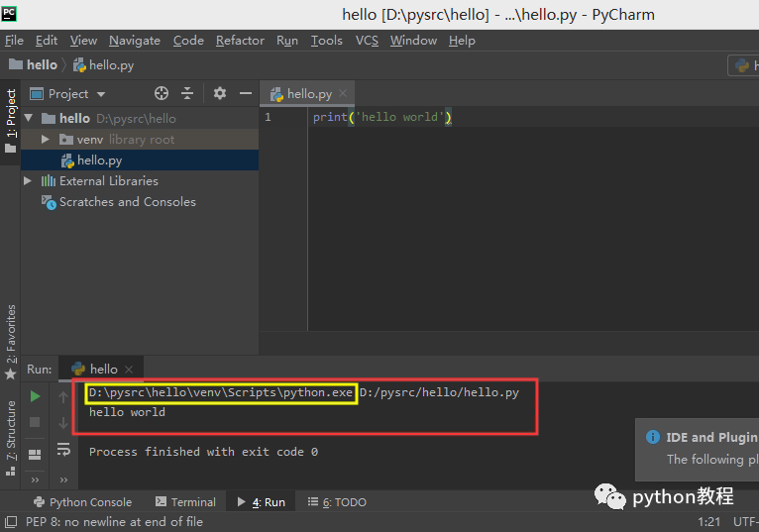Click the UTF-8 encoding indicator in status bar
Viewport: 759px width, 532px height.
tap(746, 522)
